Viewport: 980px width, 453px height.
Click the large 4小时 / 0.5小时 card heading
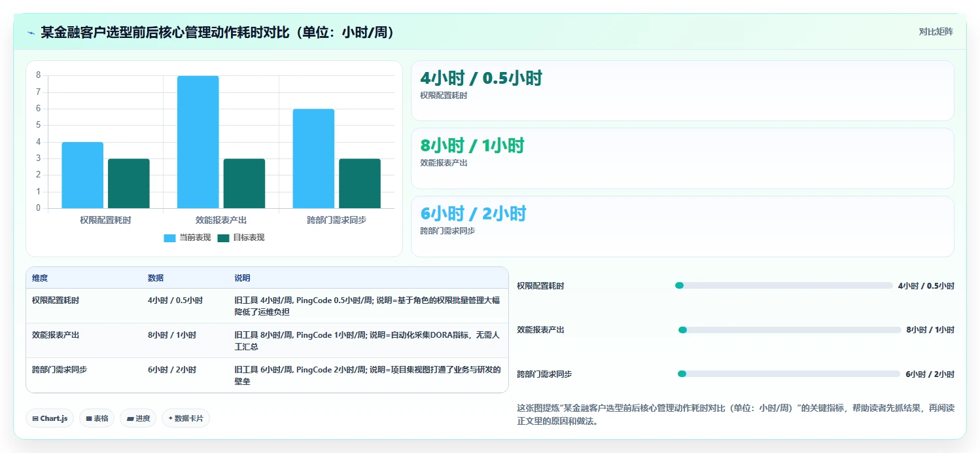(x=481, y=79)
